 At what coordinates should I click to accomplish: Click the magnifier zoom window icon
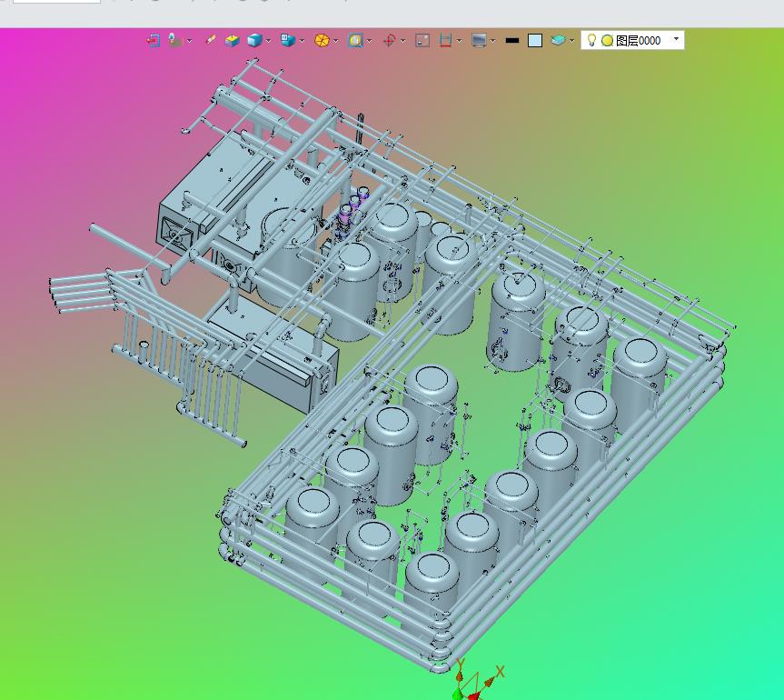tap(355, 41)
